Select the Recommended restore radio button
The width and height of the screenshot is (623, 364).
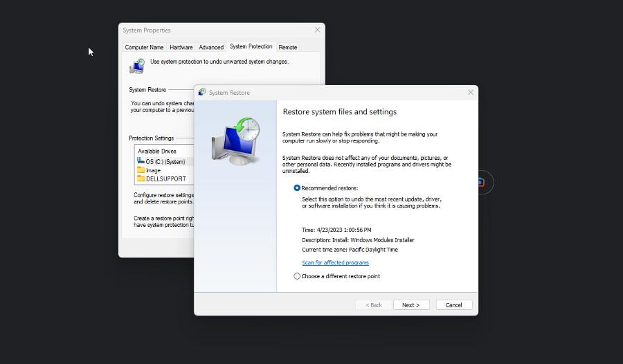297,188
